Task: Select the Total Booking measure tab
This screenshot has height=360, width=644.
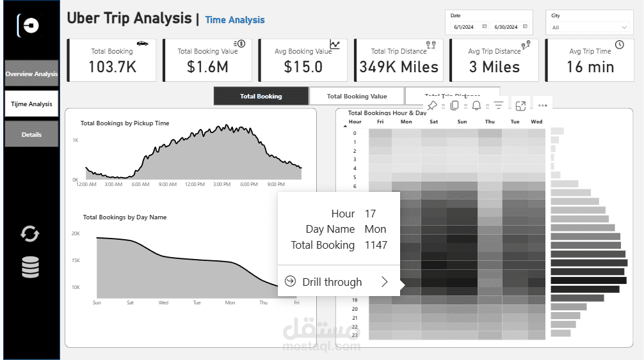Action: tap(261, 97)
